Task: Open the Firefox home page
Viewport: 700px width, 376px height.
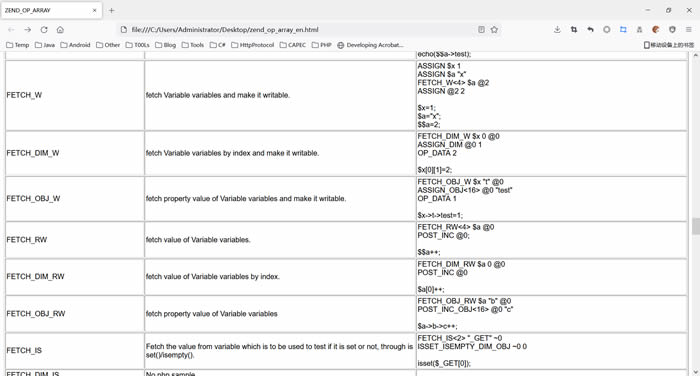Action: tap(60, 29)
